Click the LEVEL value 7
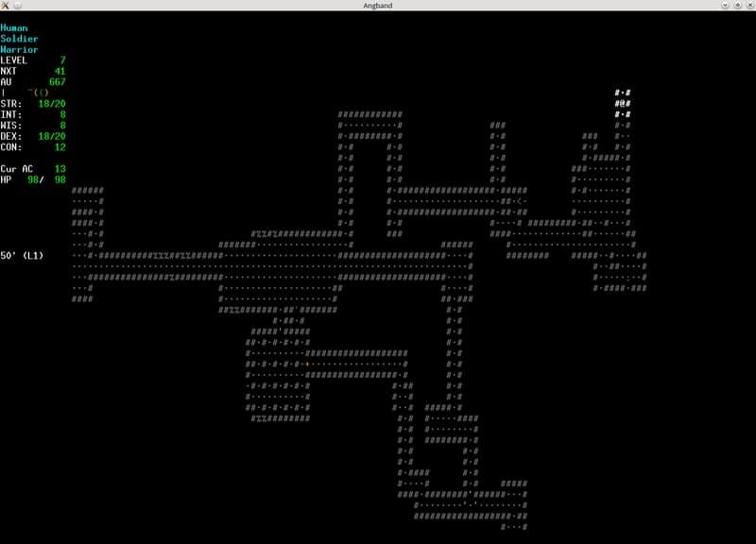This screenshot has width=756, height=544. (62, 60)
